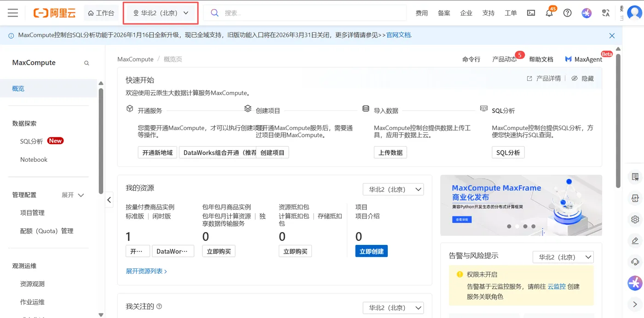The width and height of the screenshot is (644, 318).
Task: Open notifications bell icon
Action: [549, 13]
